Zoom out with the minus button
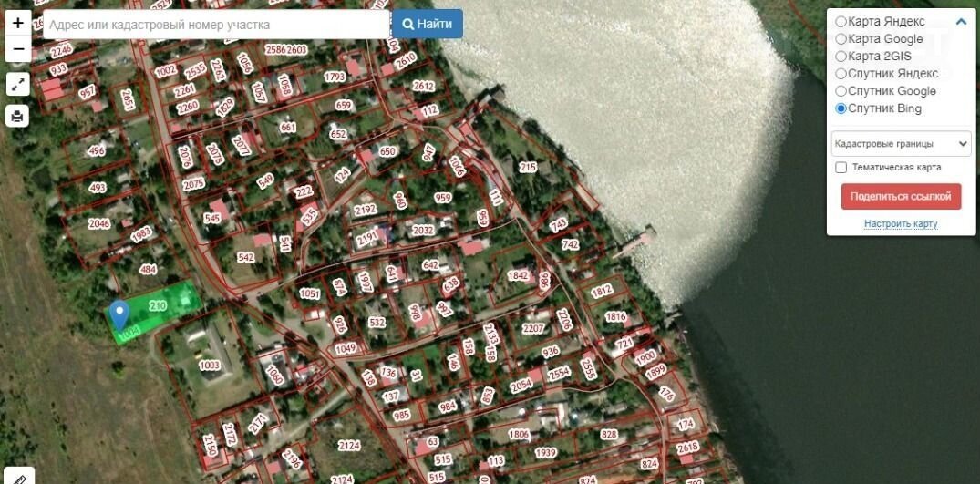Image resolution: width=980 pixels, height=484 pixels. (x=18, y=49)
